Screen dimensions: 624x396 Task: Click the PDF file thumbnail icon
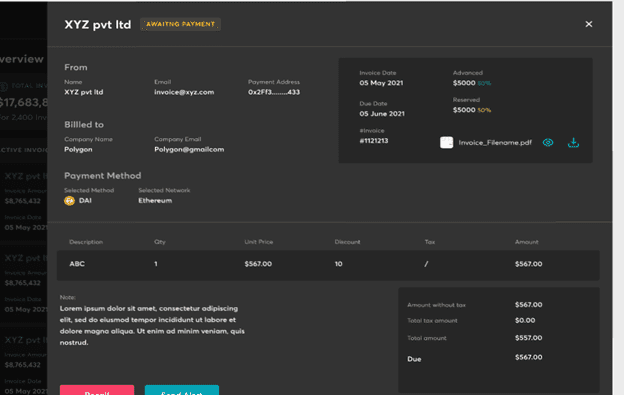[447, 142]
